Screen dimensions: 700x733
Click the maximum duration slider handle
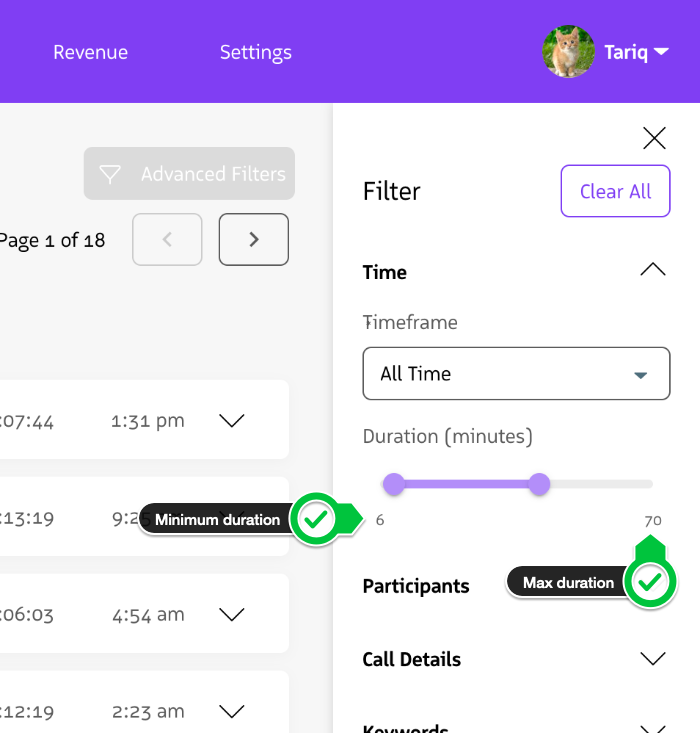(x=540, y=485)
